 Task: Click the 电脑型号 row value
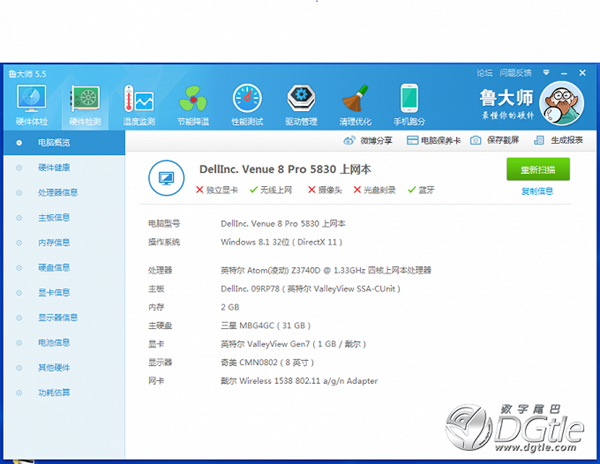pyautogui.click(x=283, y=224)
